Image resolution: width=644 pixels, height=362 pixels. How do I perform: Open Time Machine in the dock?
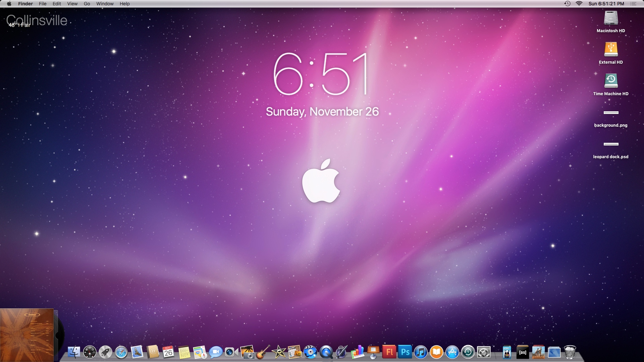(x=468, y=352)
